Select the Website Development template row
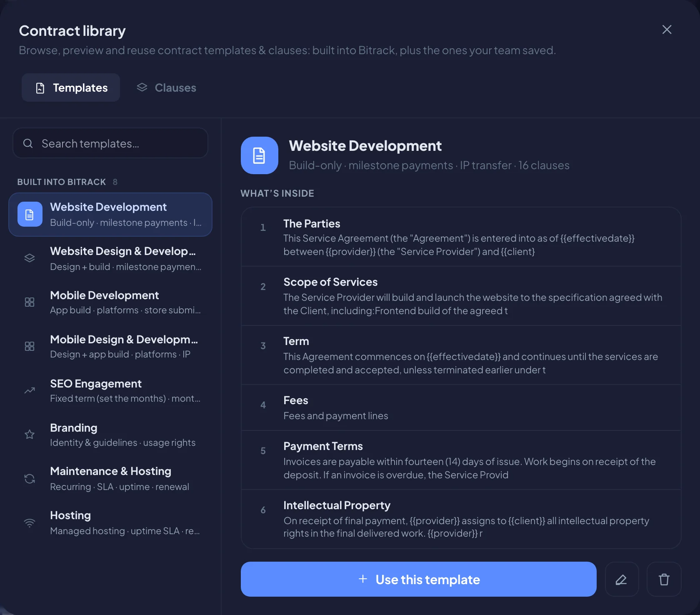This screenshot has height=615, width=700. pyautogui.click(x=110, y=215)
